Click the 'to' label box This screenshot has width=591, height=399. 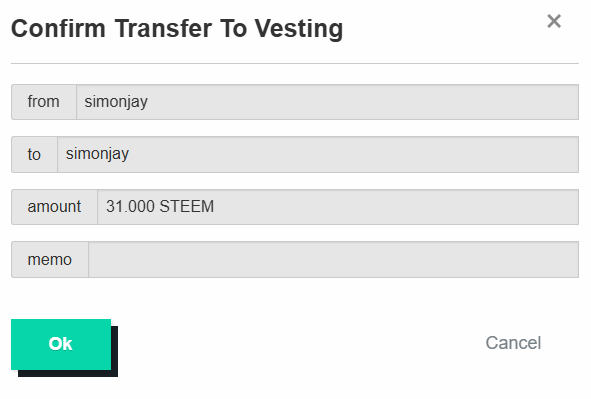click(x=34, y=154)
